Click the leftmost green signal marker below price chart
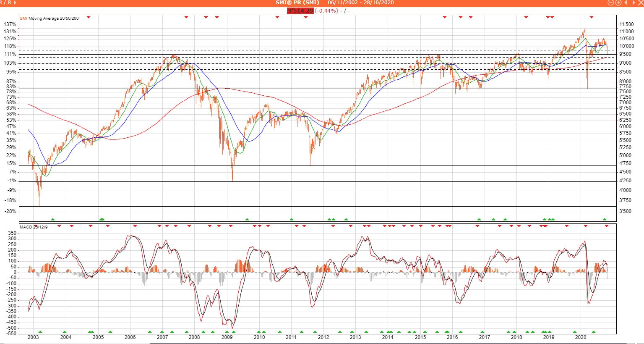Screen dimensions: 644x344 coord(53,219)
